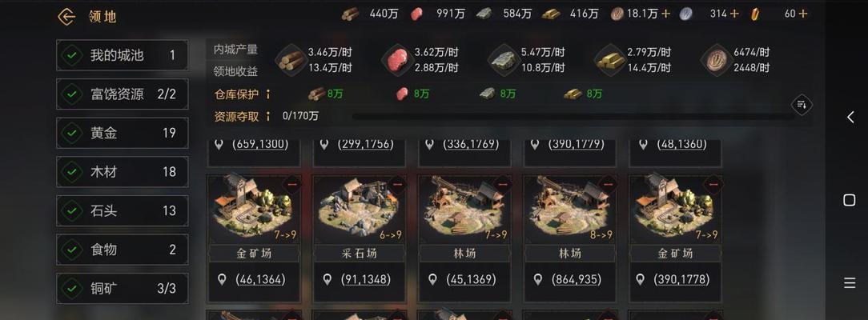Open the Android recent menu three-line button
Screen dimensions: 868x320
850,283
